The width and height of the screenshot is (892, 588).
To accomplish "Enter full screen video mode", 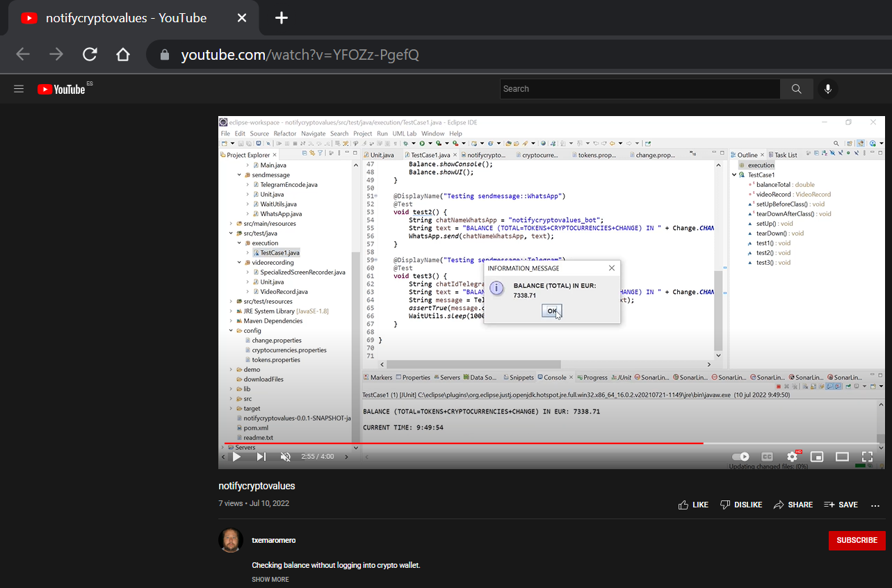I will pyautogui.click(x=867, y=457).
